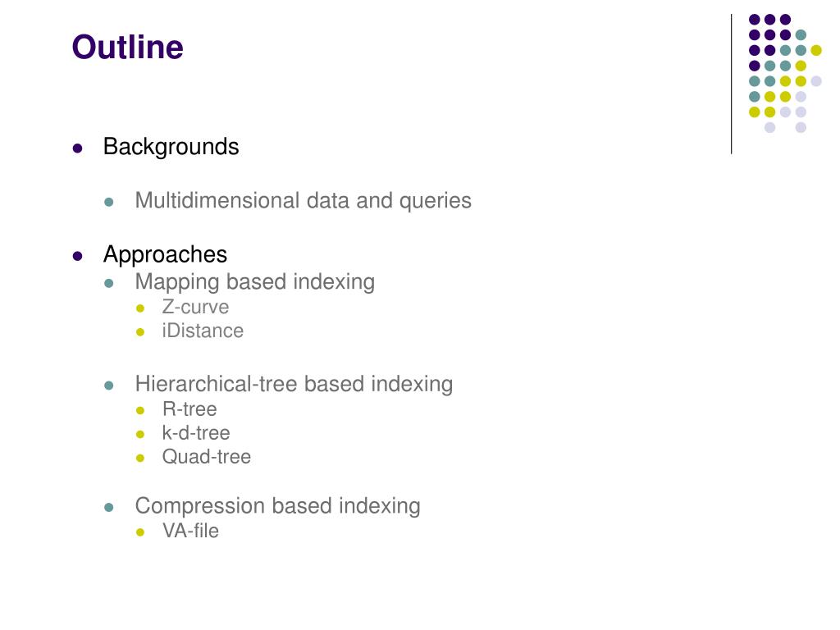Screen dimensions: 840x630
Task: Select Compression based indexing text
Action: tap(277, 506)
